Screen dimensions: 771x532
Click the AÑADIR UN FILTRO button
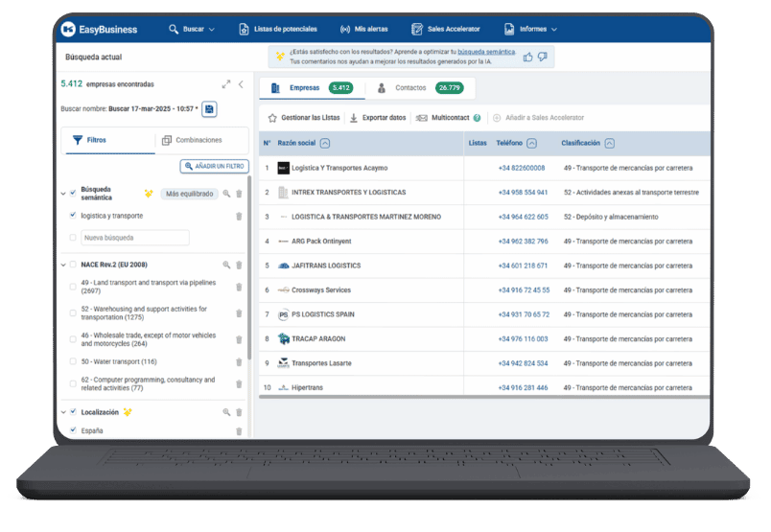tap(215, 166)
